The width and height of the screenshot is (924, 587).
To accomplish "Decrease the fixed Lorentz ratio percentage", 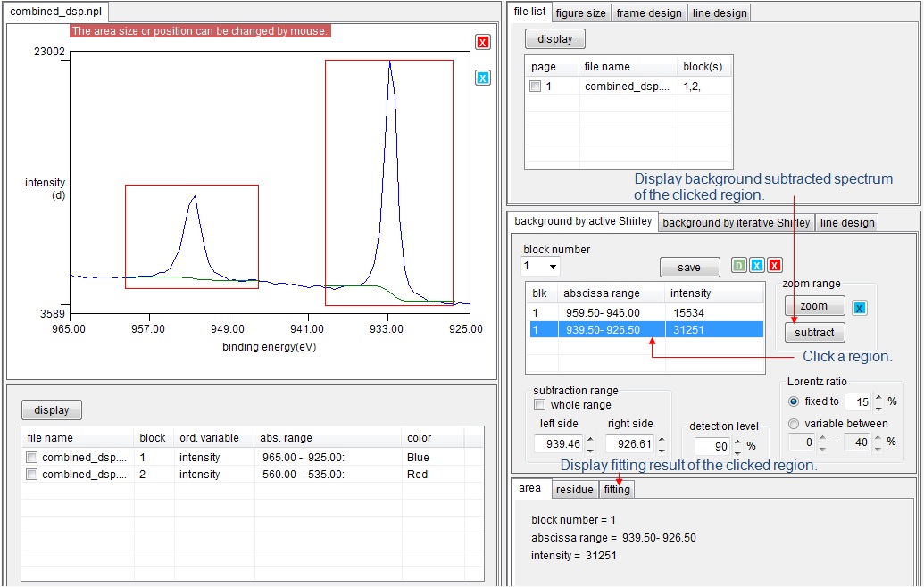I will pyautogui.click(x=878, y=408).
